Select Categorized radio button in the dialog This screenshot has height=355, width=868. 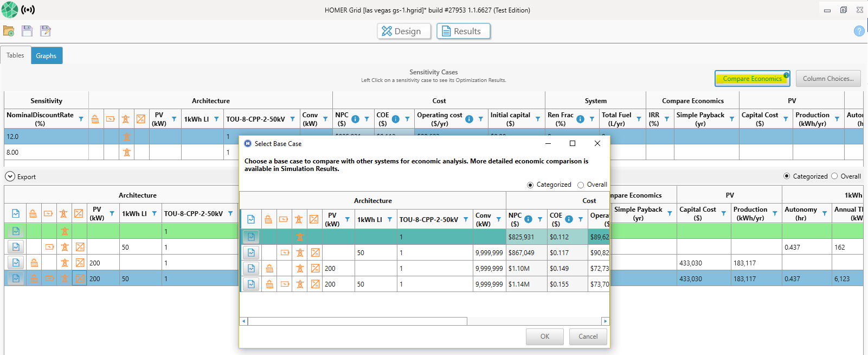(x=530, y=185)
